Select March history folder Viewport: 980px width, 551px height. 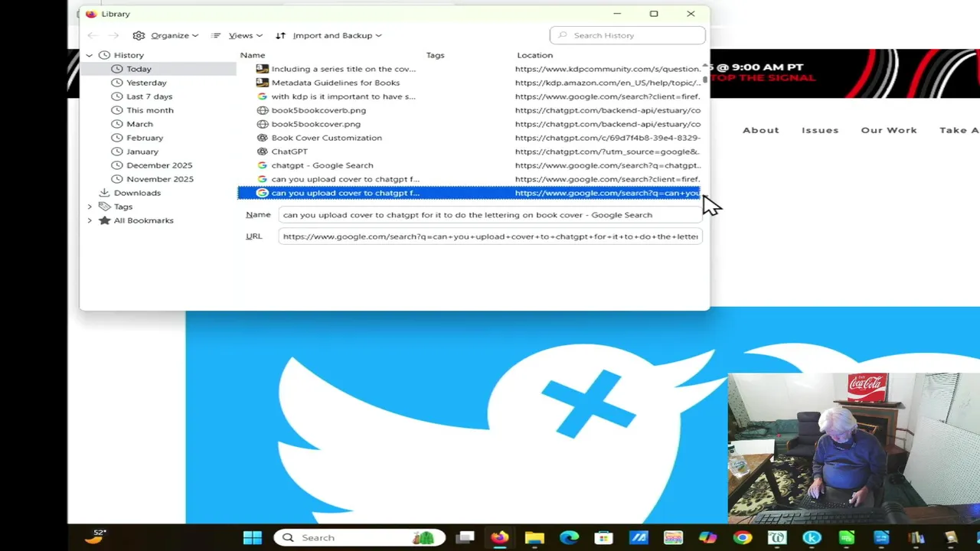139,124
